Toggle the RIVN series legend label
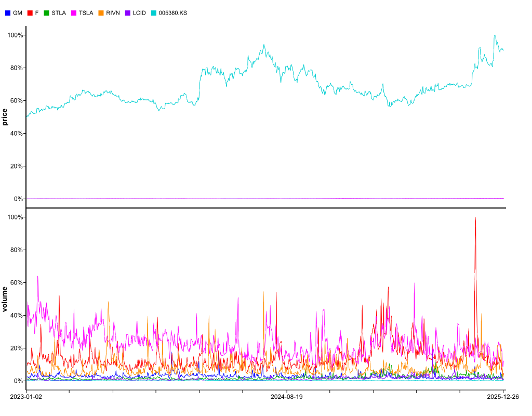532x416 pixels. tap(113, 12)
